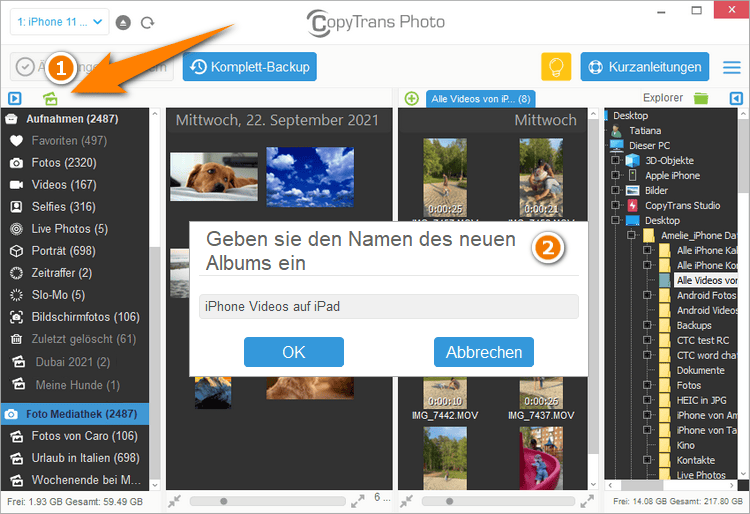Confirm the new album with OK
Image resolution: width=750 pixels, height=514 pixels.
coord(294,352)
